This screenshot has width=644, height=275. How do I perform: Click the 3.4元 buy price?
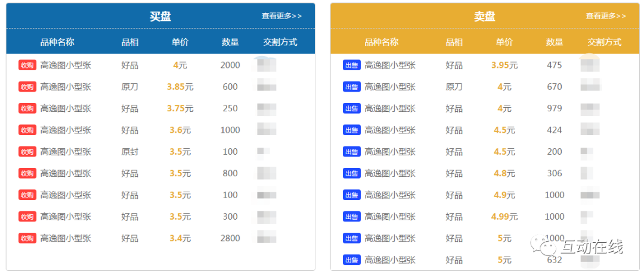[180, 239]
